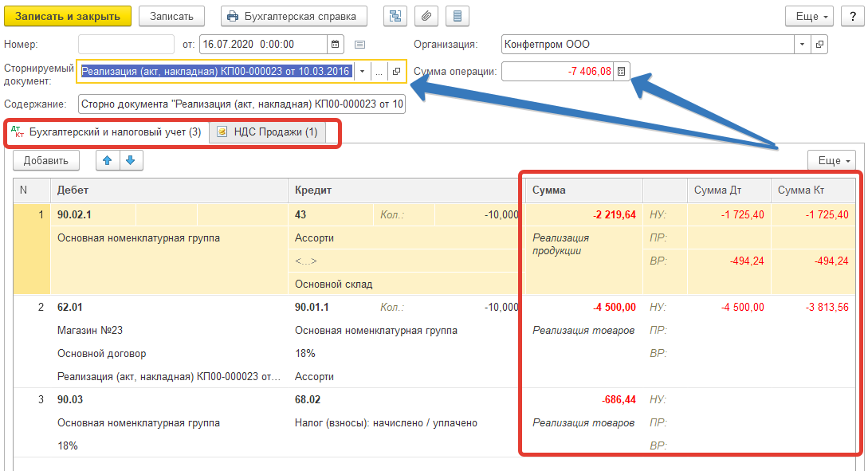Move the row down with the down arrow
The width and height of the screenshot is (868, 471).
click(131, 160)
